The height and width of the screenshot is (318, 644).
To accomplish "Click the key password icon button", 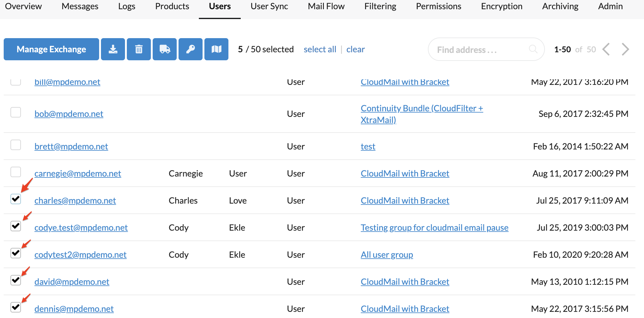I will click(x=191, y=49).
